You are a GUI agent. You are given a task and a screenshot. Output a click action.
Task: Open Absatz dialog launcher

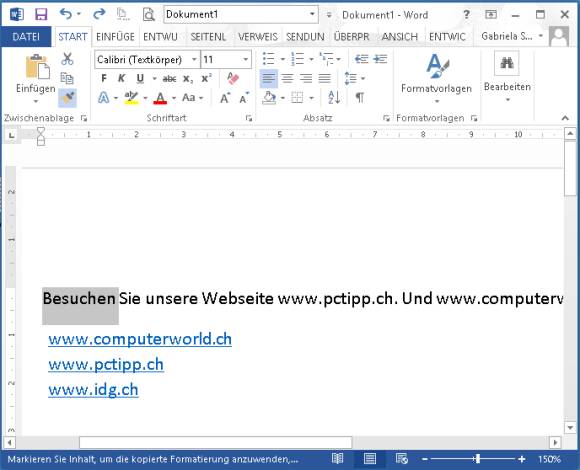click(x=386, y=118)
